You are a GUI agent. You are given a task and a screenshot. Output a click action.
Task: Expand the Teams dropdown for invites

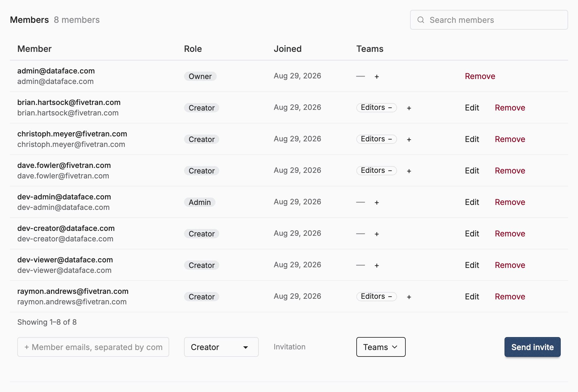[381, 347]
